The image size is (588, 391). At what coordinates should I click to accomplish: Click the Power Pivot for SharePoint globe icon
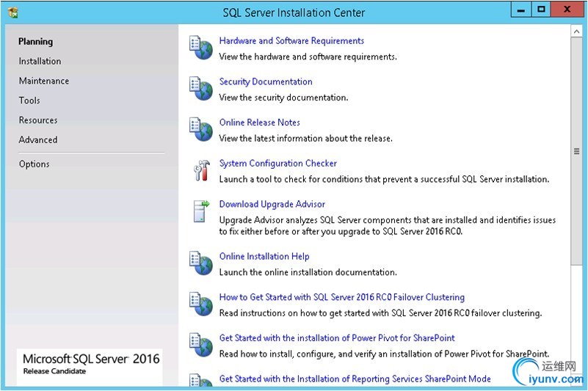point(201,345)
